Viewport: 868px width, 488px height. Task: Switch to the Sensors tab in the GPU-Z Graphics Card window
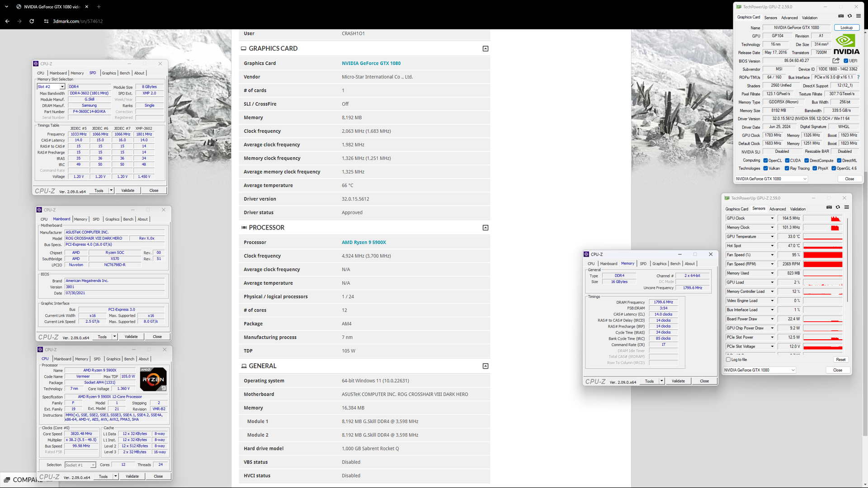click(x=771, y=18)
